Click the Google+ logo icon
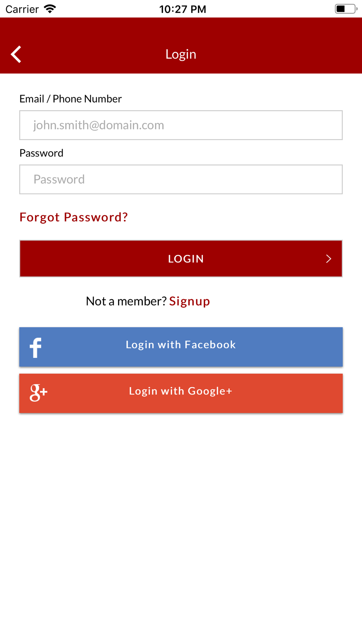Screen dimensions: 362x644 (x=38, y=393)
